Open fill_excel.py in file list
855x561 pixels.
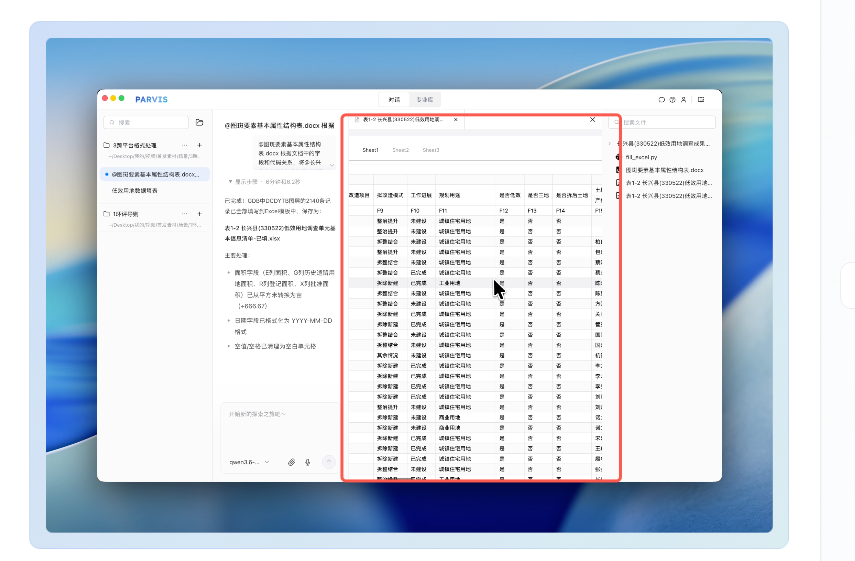pyautogui.click(x=641, y=157)
